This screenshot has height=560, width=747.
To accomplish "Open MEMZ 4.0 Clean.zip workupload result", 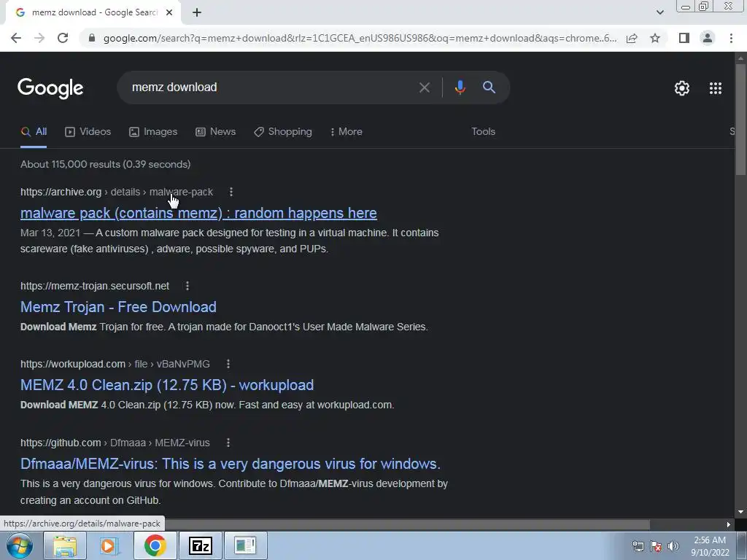I will tap(167, 385).
